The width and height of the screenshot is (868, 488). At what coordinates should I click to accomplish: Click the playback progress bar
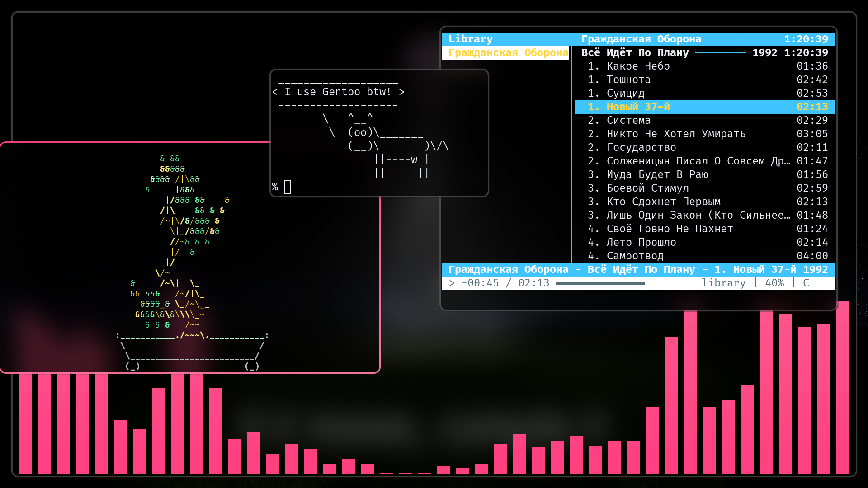pyautogui.click(x=600, y=283)
